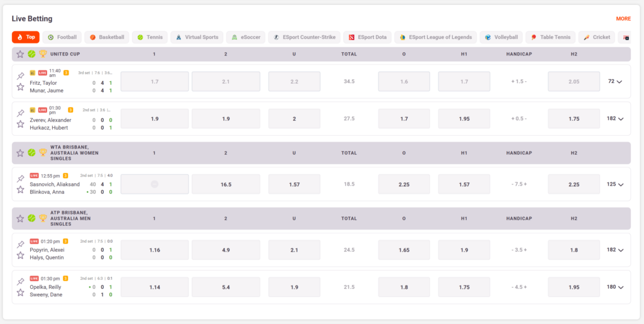Pin the Fritz vs Munar match
644x324 pixels.
[x=20, y=75]
